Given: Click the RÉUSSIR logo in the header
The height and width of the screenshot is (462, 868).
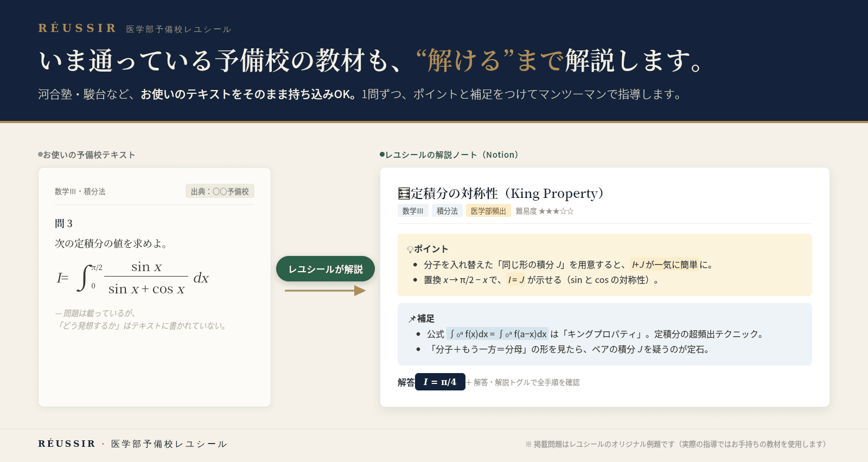Looking at the screenshot, I should tap(77, 28).
